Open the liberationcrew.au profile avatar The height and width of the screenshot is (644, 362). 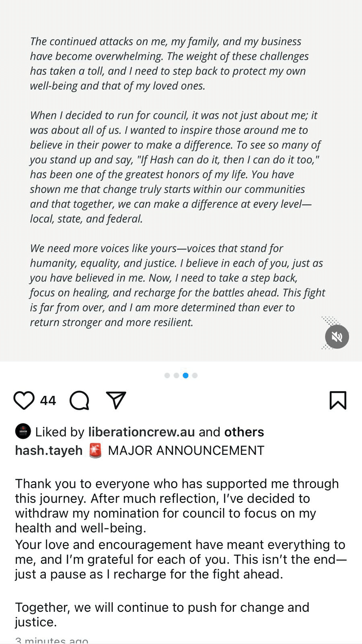[23, 431]
